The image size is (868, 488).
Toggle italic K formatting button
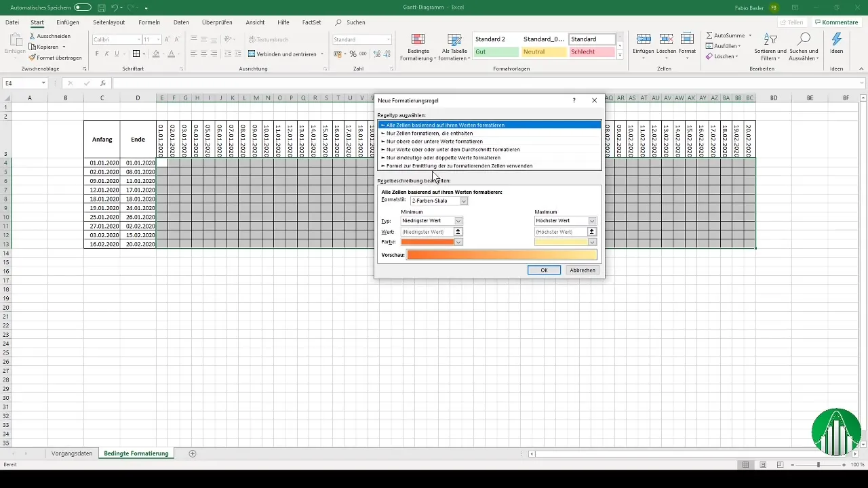tap(106, 54)
